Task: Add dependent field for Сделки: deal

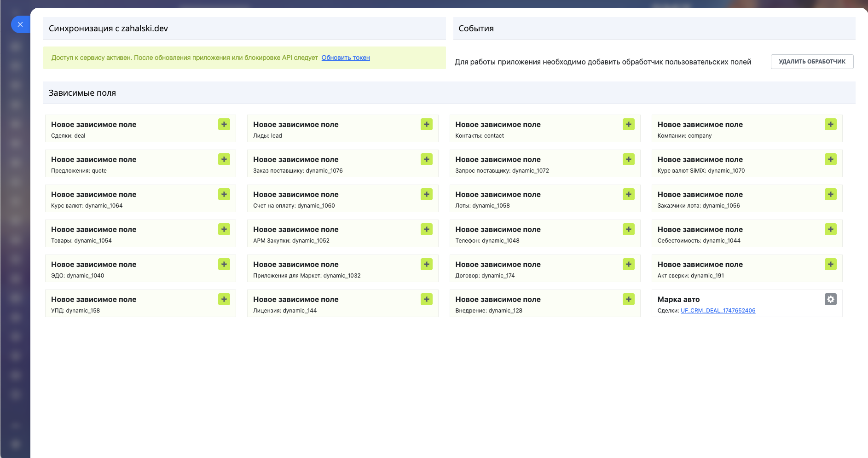Action: click(x=224, y=124)
